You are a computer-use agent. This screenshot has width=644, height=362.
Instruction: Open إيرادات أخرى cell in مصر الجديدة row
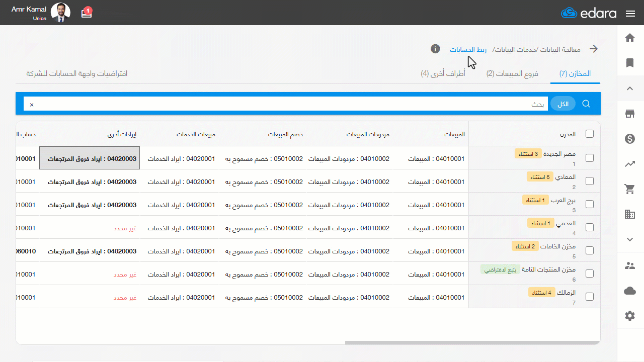point(90,158)
